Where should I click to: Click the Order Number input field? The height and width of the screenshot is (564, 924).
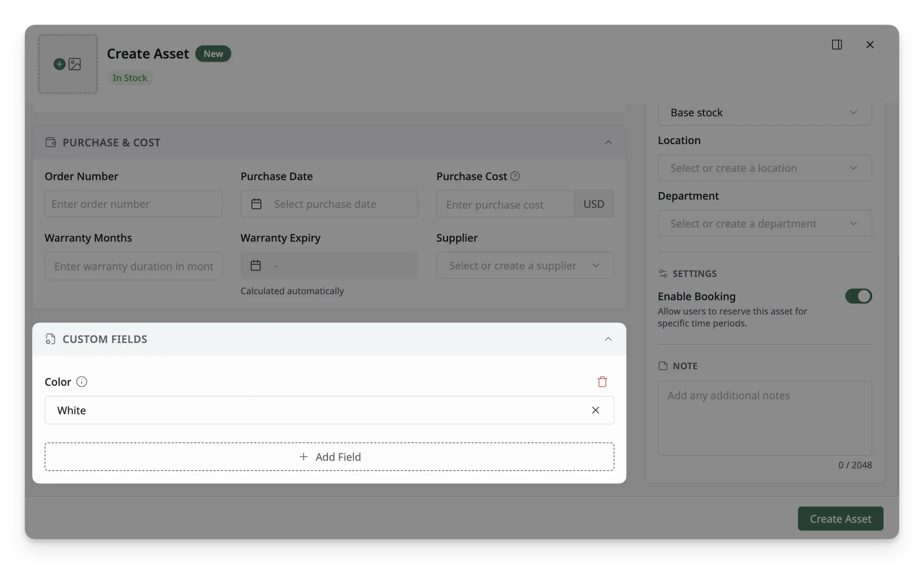pyautogui.click(x=133, y=204)
